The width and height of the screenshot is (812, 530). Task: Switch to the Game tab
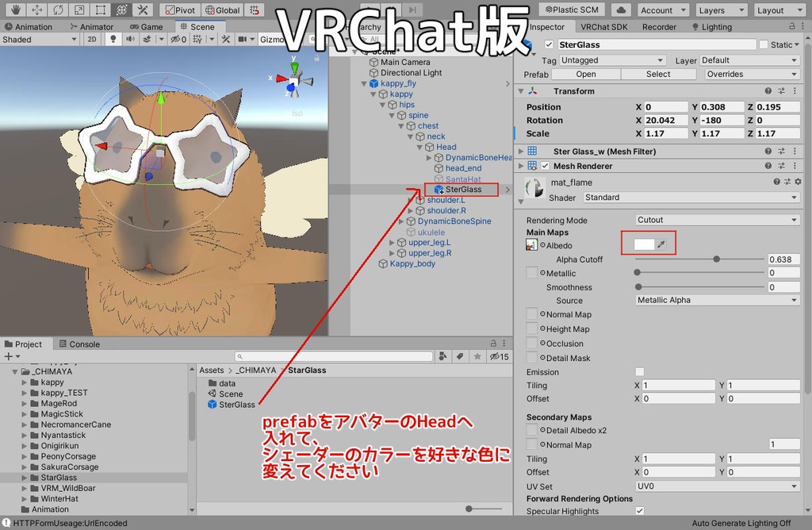(x=147, y=27)
